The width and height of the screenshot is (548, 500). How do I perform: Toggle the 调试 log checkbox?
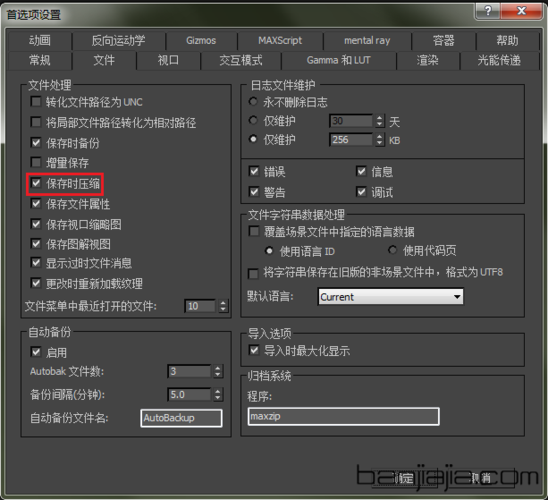pos(361,191)
